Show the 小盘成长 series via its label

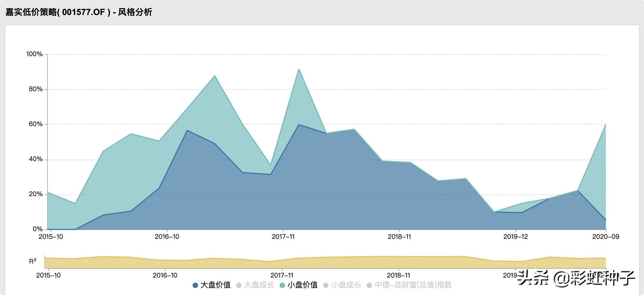pyautogui.click(x=346, y=285)
